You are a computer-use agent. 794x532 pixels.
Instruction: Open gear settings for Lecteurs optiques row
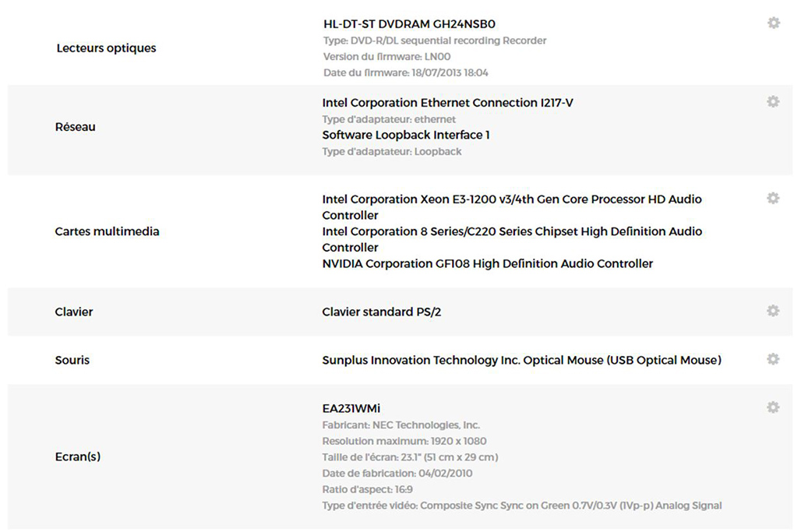tap(773, 23)
